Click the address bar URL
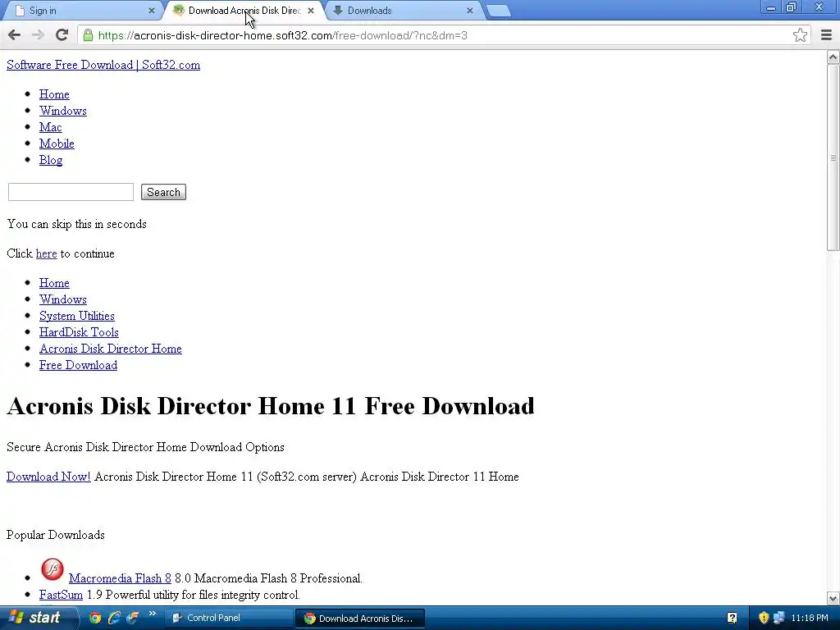This screenshot has width=840, height=630. click(283, 35)
